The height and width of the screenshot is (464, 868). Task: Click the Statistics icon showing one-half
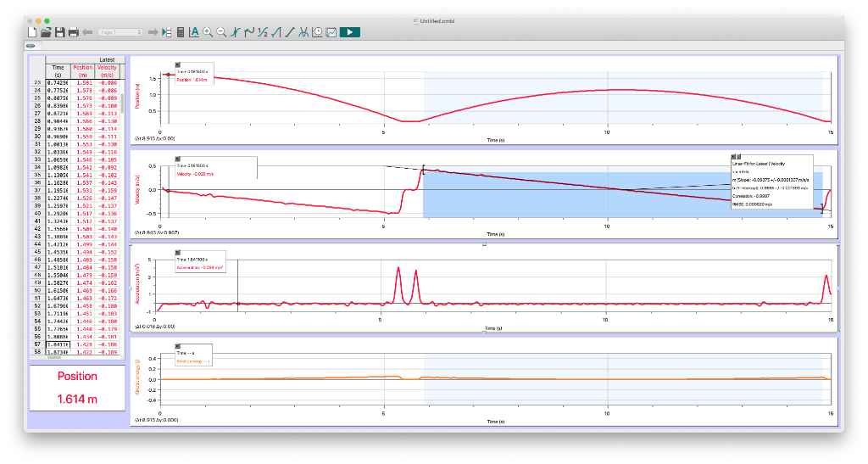coord(263,33)
